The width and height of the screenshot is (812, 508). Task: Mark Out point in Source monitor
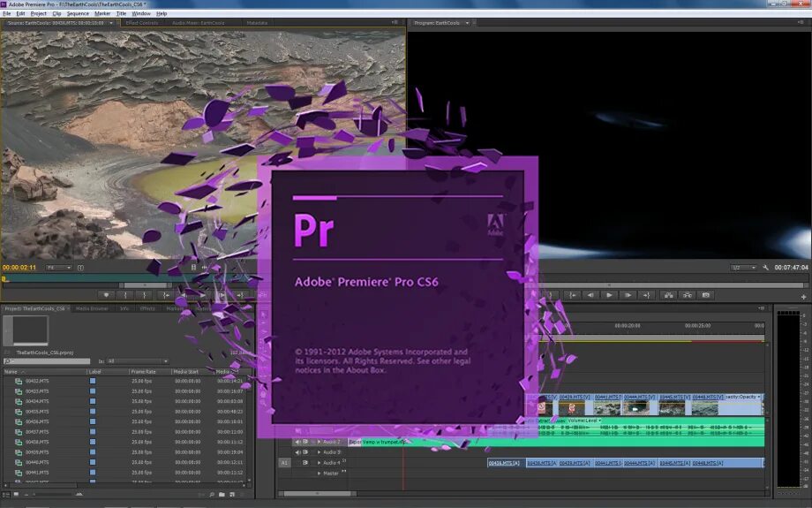144,295
